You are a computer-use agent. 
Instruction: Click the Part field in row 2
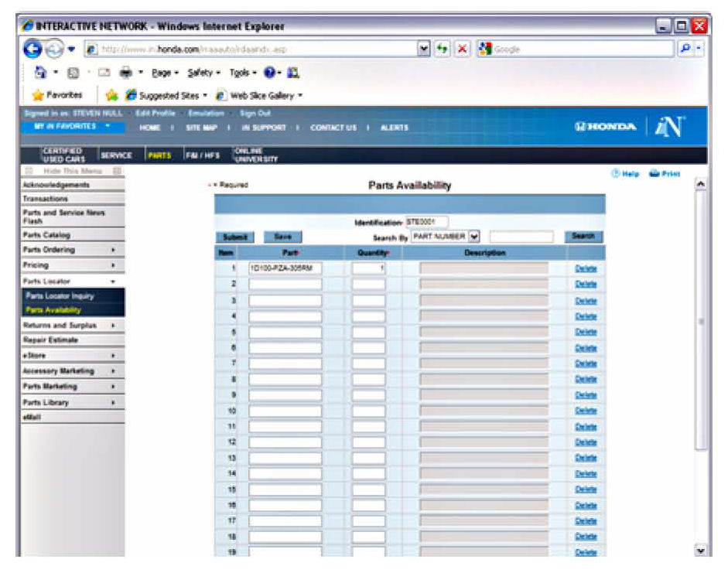pos(285,285)
